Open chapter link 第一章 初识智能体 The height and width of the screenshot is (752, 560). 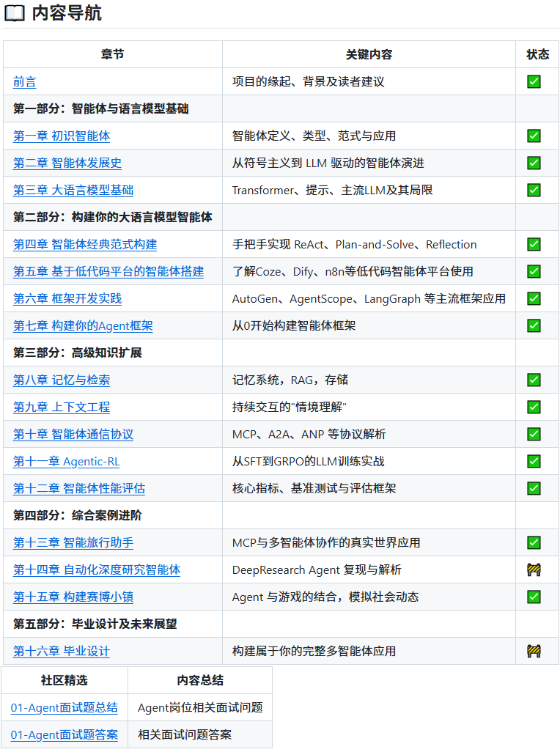[x=62, y=136]
